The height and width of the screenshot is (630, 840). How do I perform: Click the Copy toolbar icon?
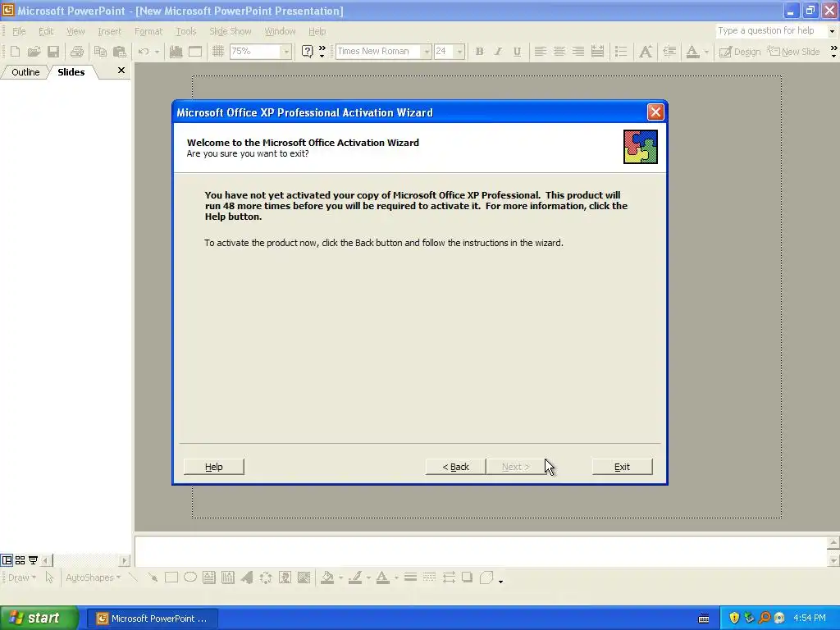(x=100, y=52)
